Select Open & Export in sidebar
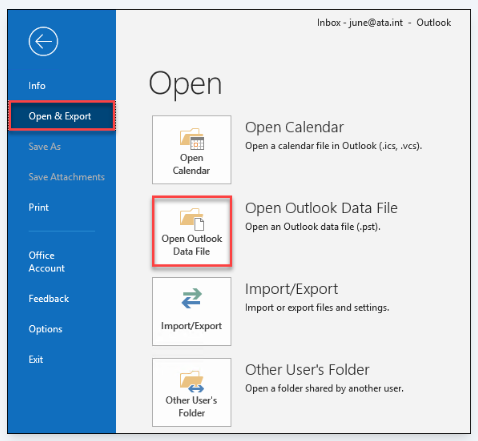The image size is (478, 441). point(62,116)
